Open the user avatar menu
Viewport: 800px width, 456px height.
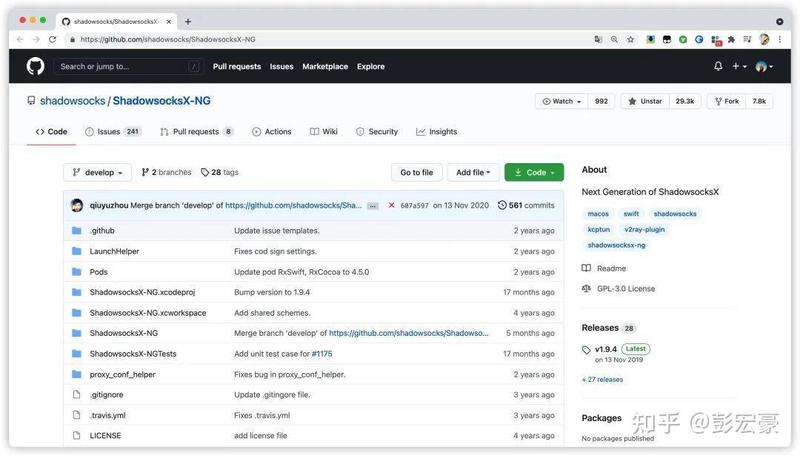[x=764, y=66]
